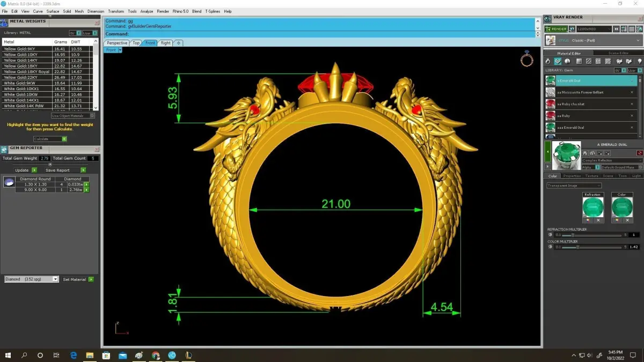
Task: Switch to the Right viewport tab
Action: point(165,43)
